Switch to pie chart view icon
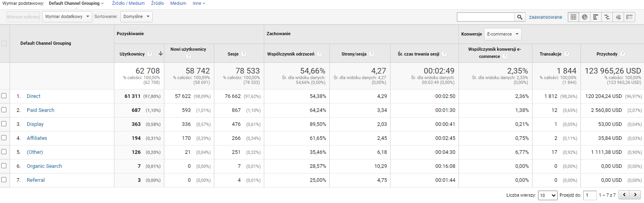This screenshot has height=203, width=644. pos(585,17)
